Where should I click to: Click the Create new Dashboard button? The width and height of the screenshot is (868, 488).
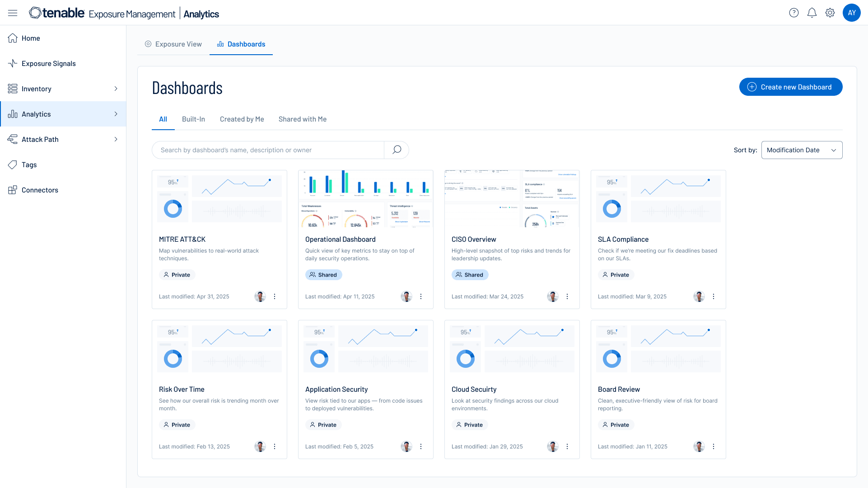click(x=790, y=87)
